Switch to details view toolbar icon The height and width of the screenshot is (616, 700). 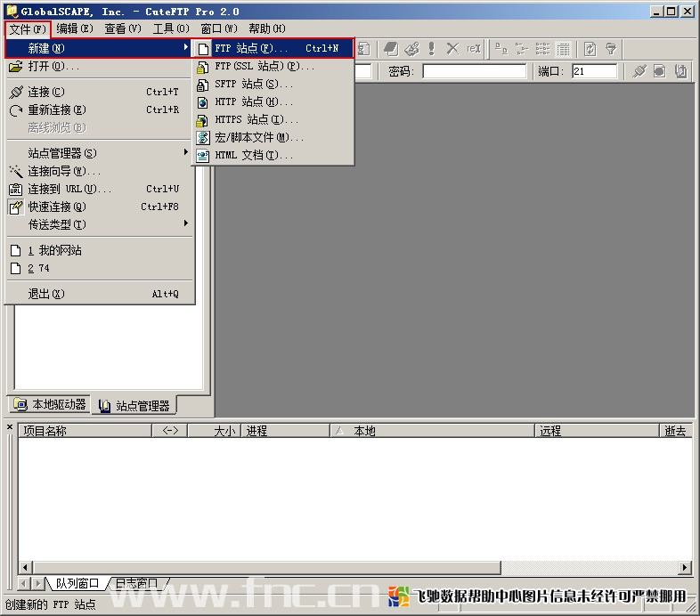click(563, 49)
